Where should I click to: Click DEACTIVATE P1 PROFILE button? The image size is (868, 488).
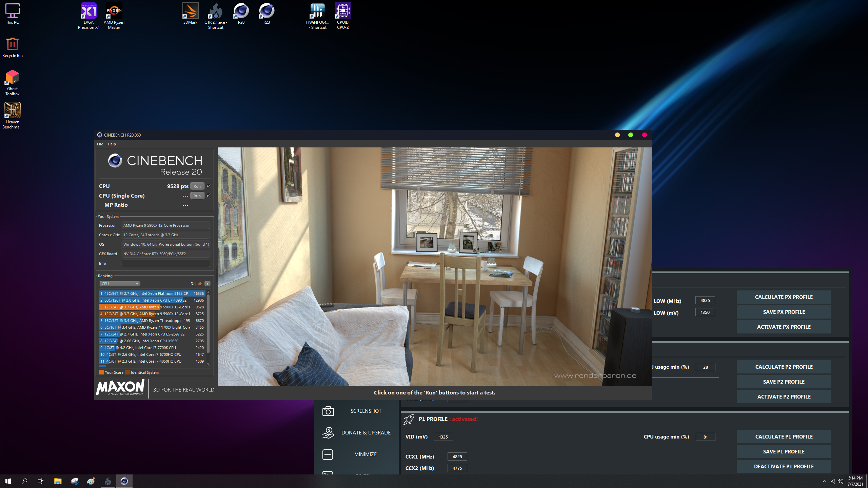(784, 467)
